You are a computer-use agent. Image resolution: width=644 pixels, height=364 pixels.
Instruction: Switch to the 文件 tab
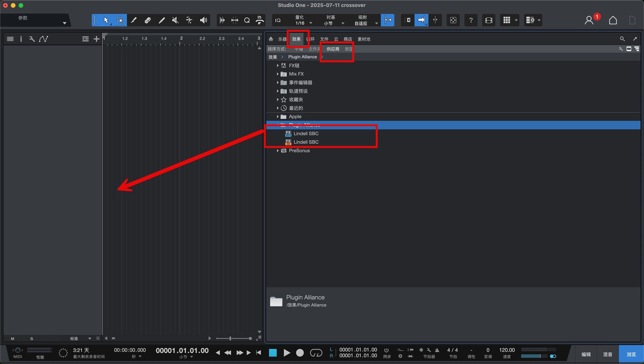click(x=324, y=39)
